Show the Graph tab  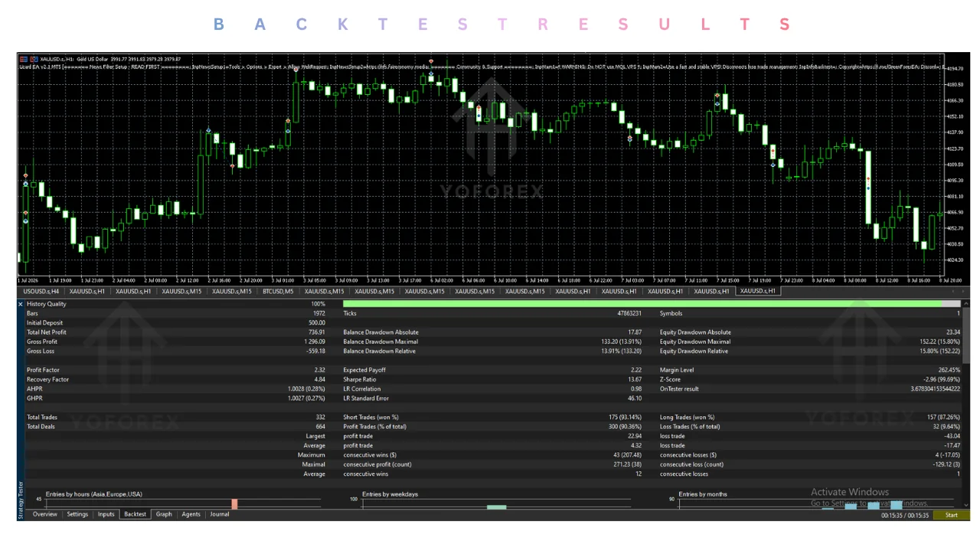click(x=164, y=514)
